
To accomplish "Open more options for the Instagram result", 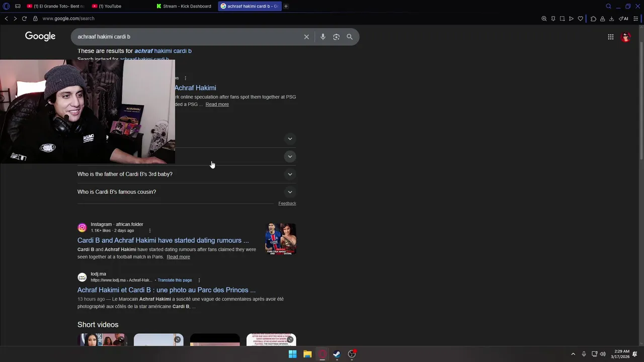I will 149,230.
